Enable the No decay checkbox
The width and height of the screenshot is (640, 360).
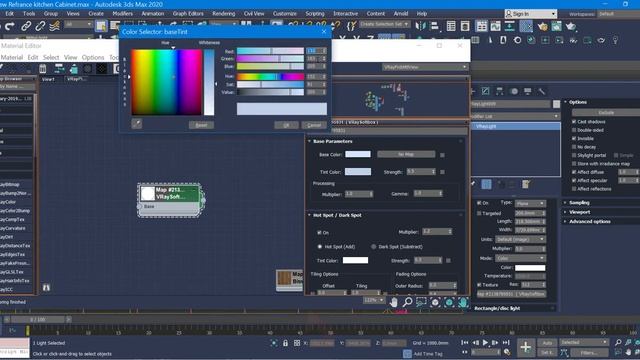coord(574,147)
